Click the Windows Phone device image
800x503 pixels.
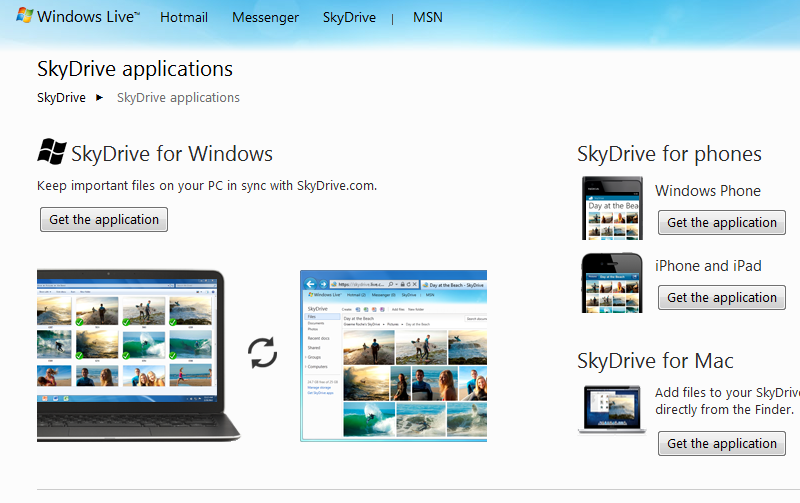[612, 208]
